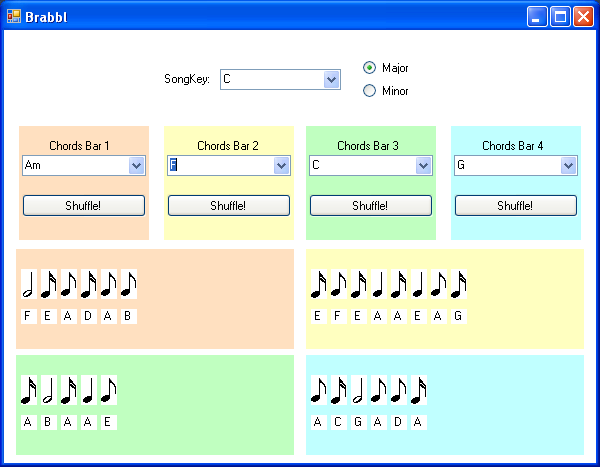Expand the Chords Bar 1 dropdown arrow
This screenshot has width=600, height=467.
137,166
